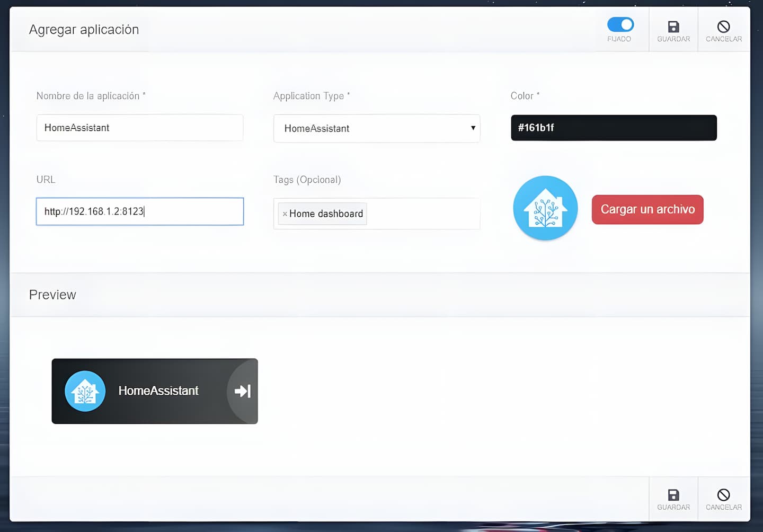The width and height of the screenshot is (763, 532).
Task: Open the Application Type dropdown
Action: 376,128
